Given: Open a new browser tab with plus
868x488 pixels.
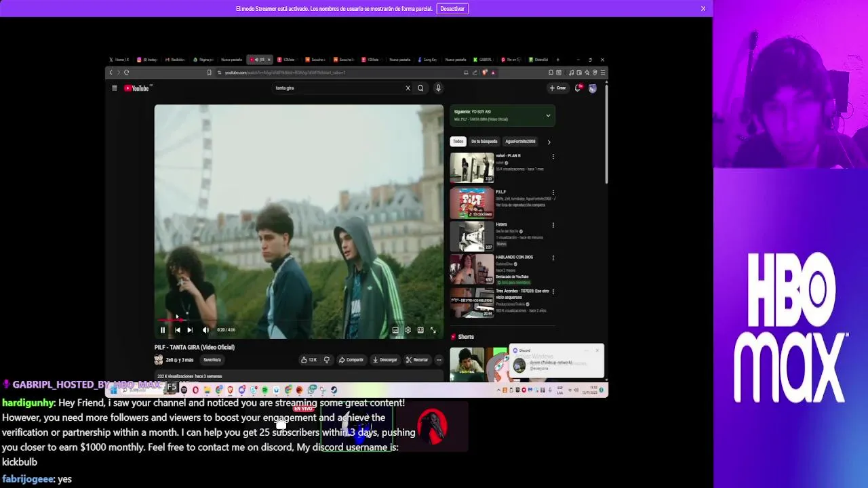Looking at the screenshot, I should tap(557, 60).
